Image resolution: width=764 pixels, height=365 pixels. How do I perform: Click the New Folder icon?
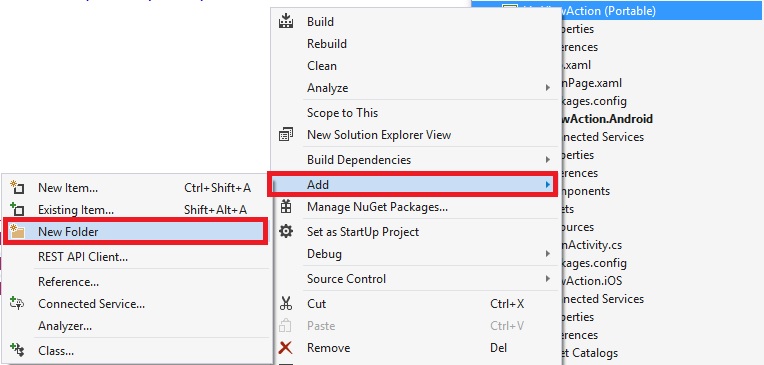[x=18, y=232]
